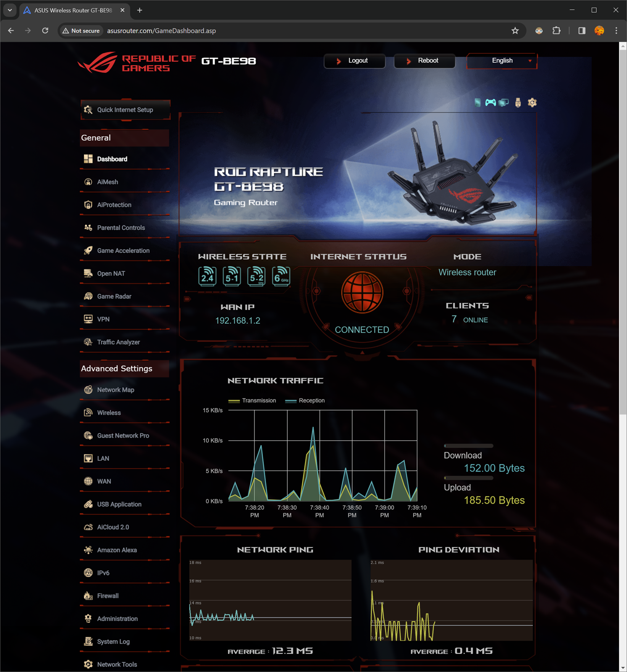627x672 pixels.
Task: Click the Chrome profile avatar
Action: [x=599, y=31]
